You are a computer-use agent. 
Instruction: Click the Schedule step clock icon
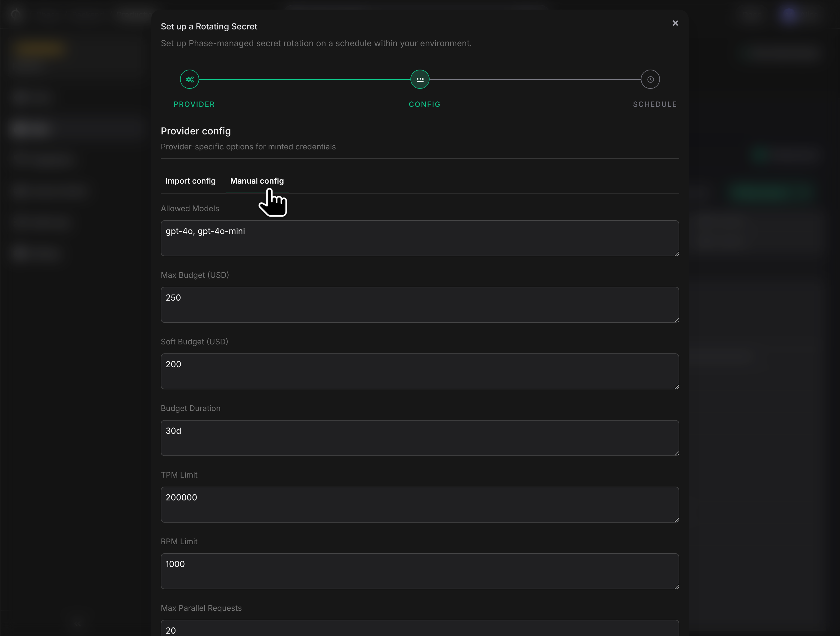coord(650,79)
